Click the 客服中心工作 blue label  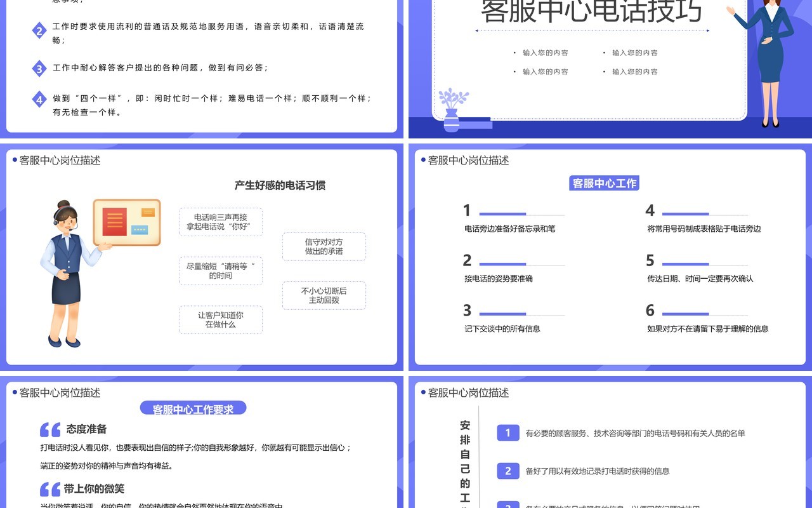(604, 184)
